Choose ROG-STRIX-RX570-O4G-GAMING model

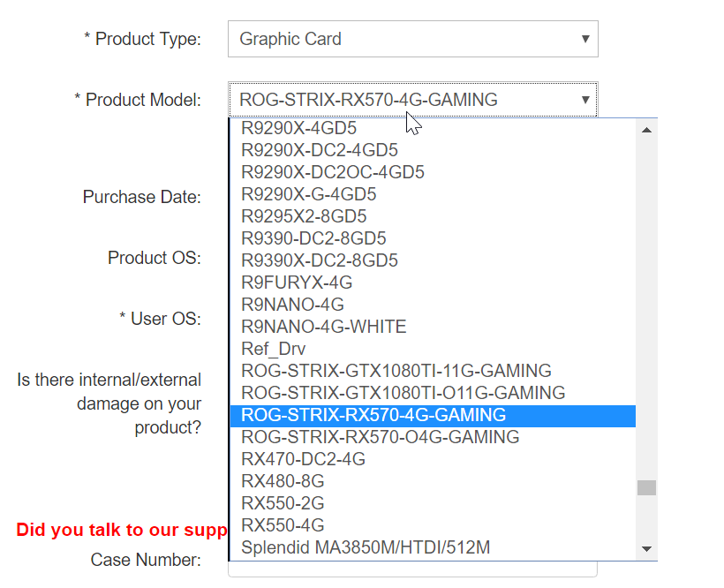433,437
